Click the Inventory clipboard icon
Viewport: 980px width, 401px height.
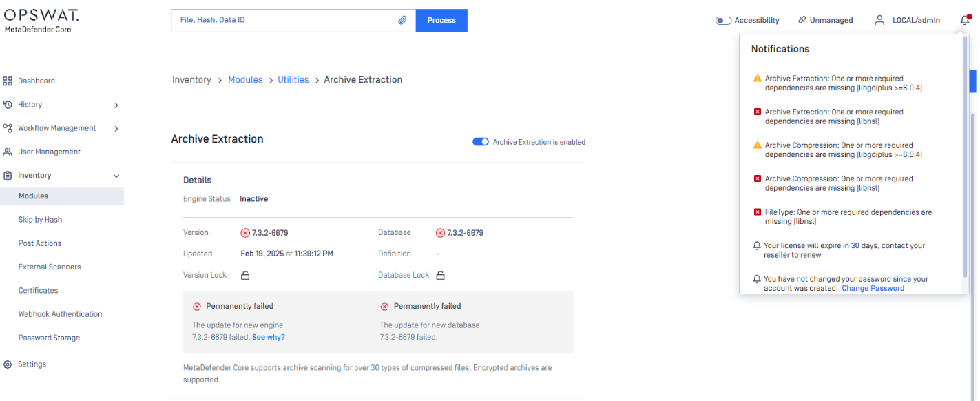click(x=8, y=176)
